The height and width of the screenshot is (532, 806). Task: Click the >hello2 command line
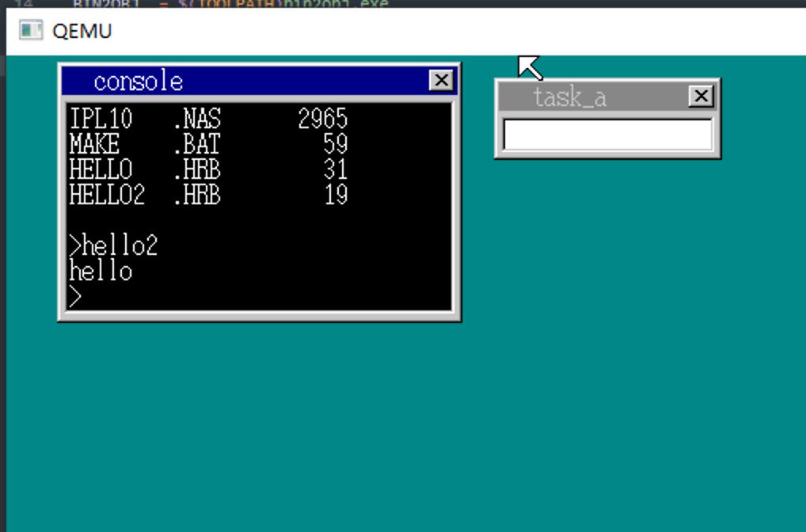tap(113, 245)
